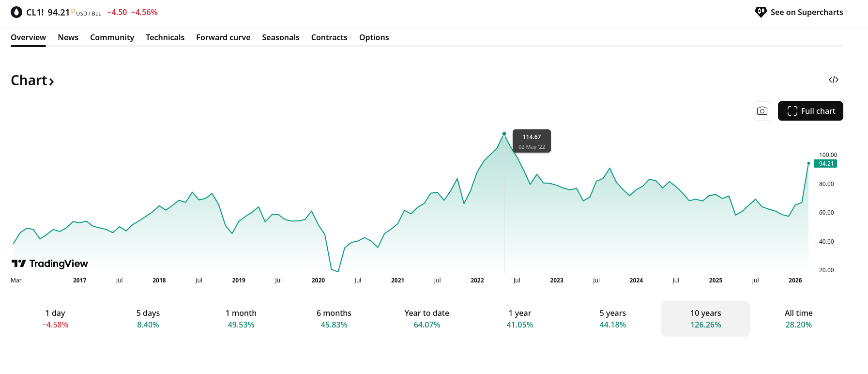Click the embed code icon
Image resolution: width=868 pixels, height=374 pixels.
[x=833, y=80]
